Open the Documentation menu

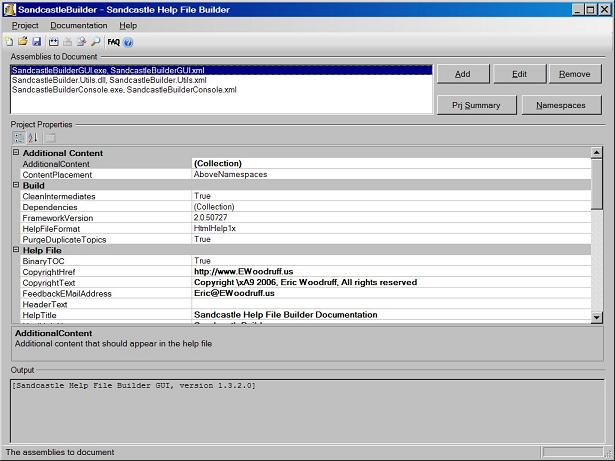coord(79,25)
